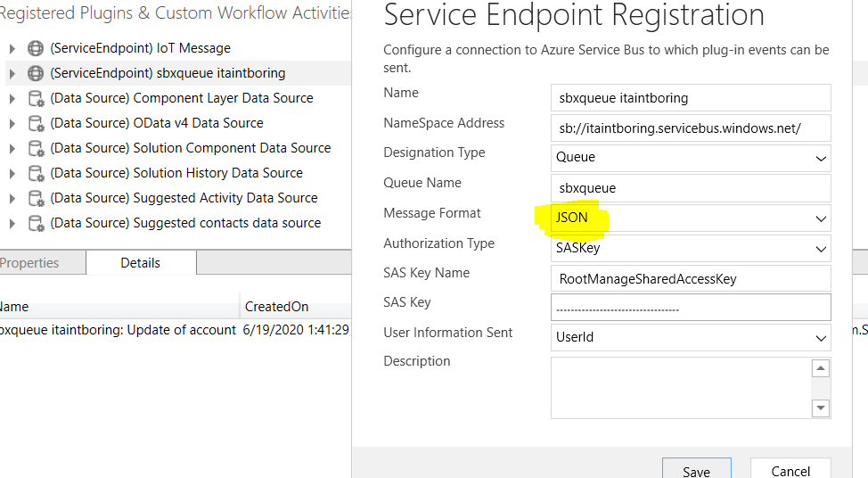
Task: Expand the Solution History Data Source node
Action: 12,173
